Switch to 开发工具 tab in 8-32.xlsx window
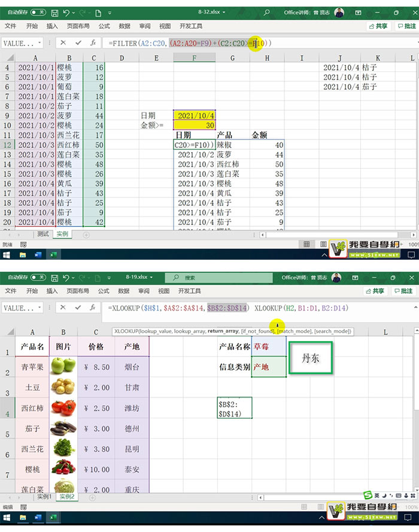 [x=191, y=26]
